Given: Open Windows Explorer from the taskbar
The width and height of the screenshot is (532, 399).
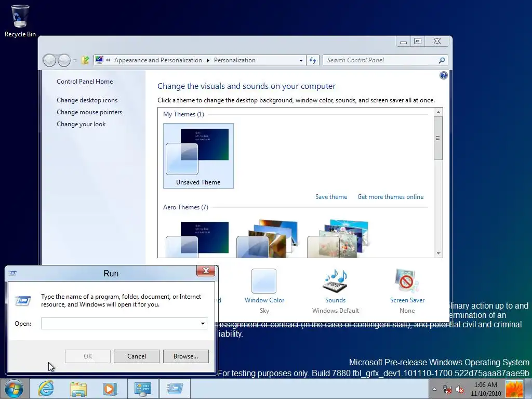Looking at the screenshot, I should coord(78,389).
